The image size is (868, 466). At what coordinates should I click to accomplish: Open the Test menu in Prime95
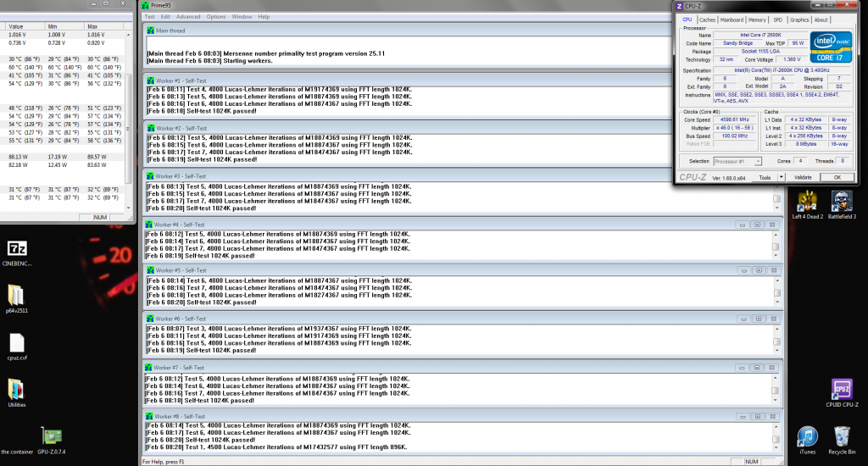point(149,17)
